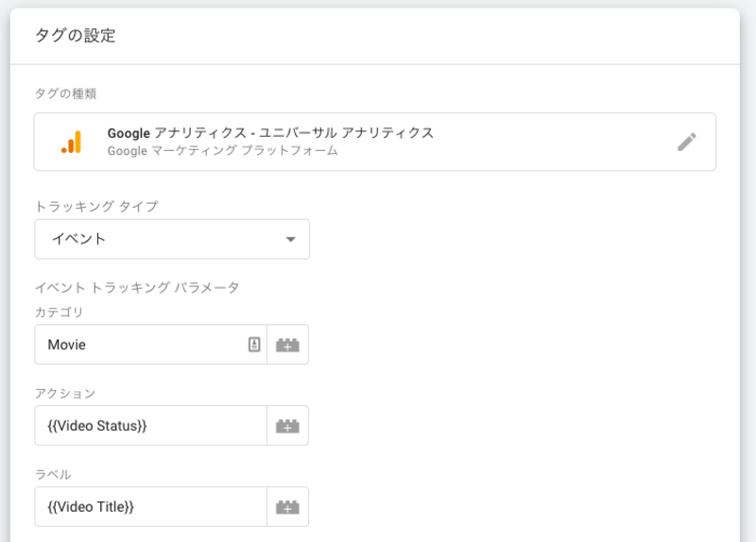Click the カテゴリ field label

(x=59, y=313)
